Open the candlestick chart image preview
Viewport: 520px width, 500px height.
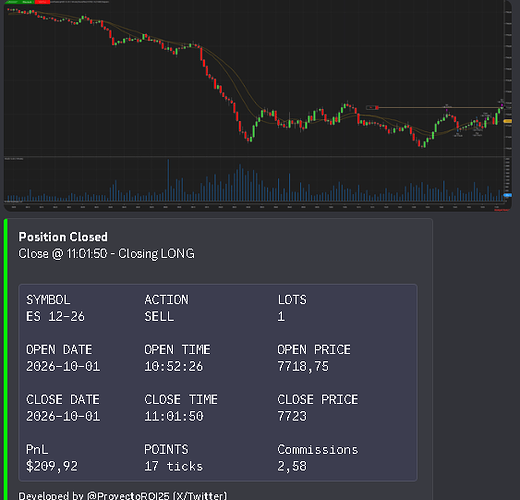pyautogui.click(x=257, y=105)
